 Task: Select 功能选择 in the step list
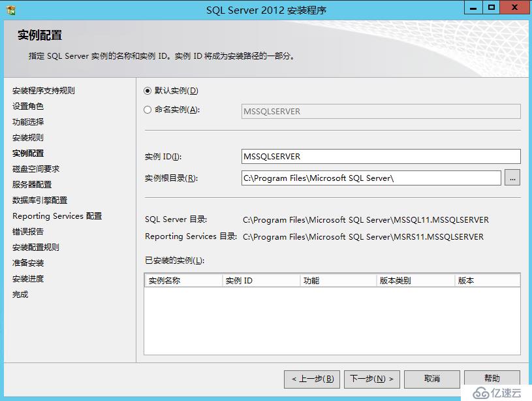click(28, 122)
